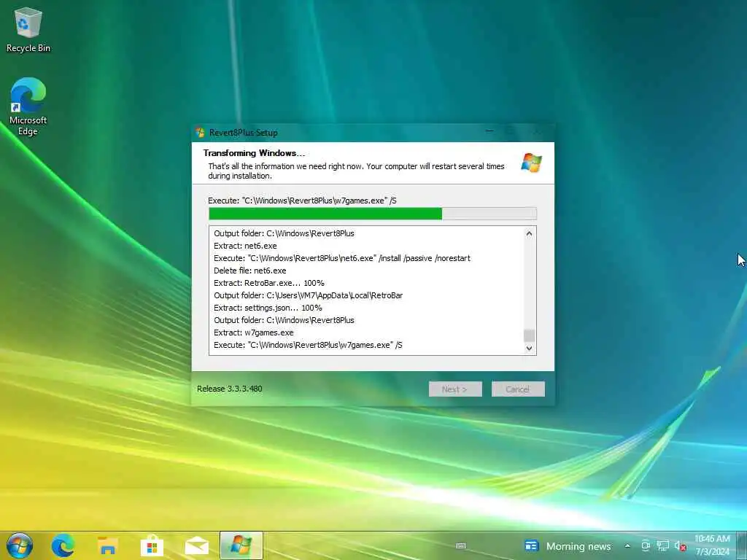The width and height of the screenshot is (747, 560).
Task: Click the Windows flag logo in setup header
Action: [531, 163]
